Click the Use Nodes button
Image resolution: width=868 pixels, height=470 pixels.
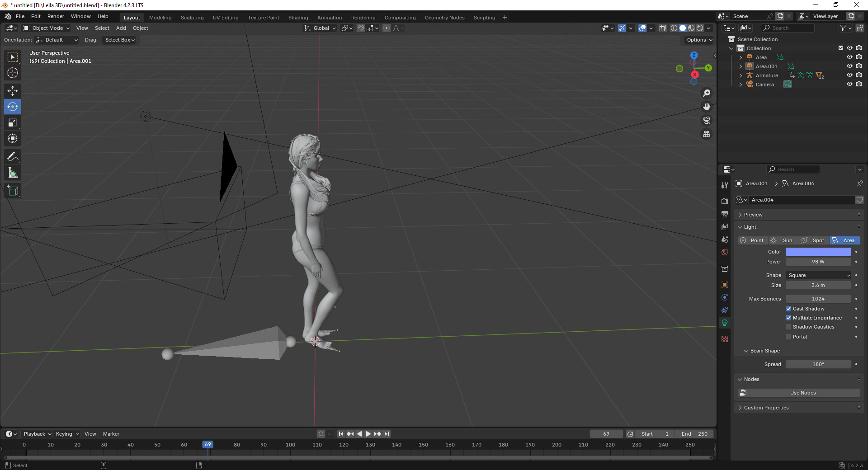[799, 393]
